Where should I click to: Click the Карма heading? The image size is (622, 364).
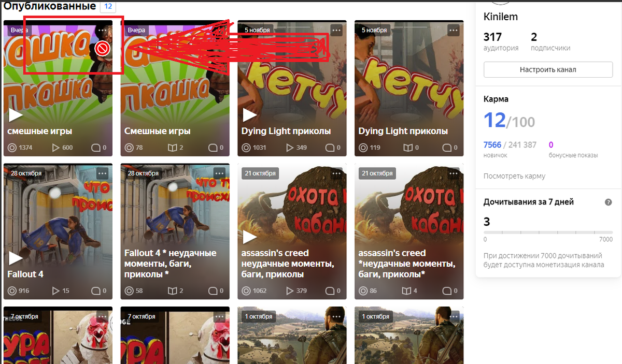(x=496, y=99)
